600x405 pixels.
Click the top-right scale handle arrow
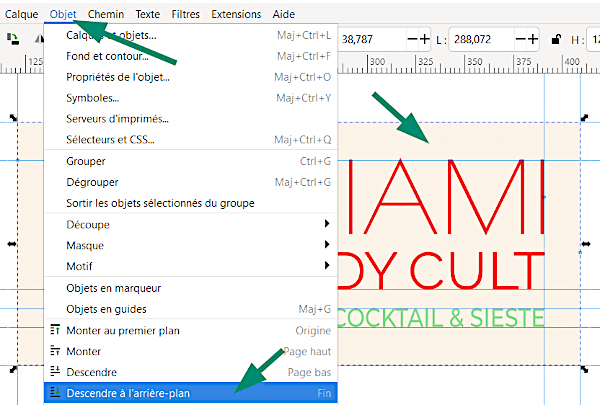(x=584, y=118)
